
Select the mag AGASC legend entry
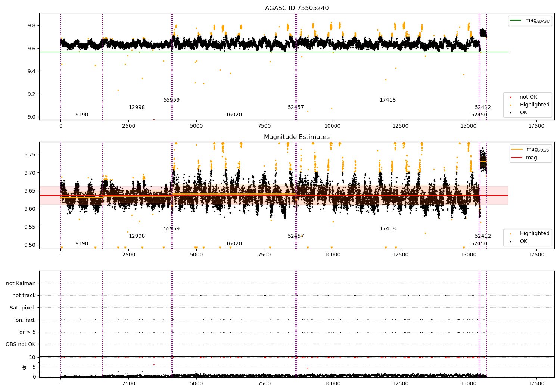pyautogui.click(x=530, y=21)
